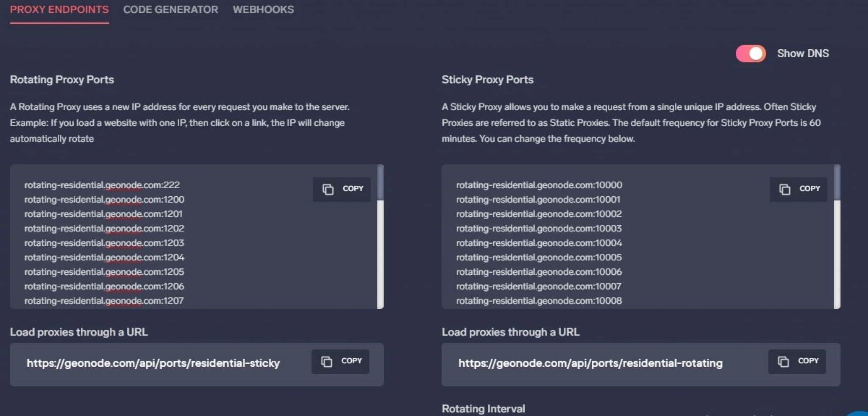Click COPY label in sticky ports list box

(x=810, y=188)
